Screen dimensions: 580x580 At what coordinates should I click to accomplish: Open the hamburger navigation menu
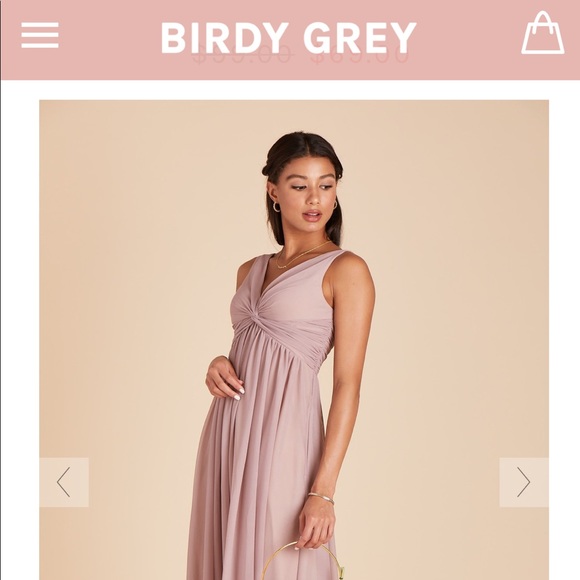coord(40,35)
